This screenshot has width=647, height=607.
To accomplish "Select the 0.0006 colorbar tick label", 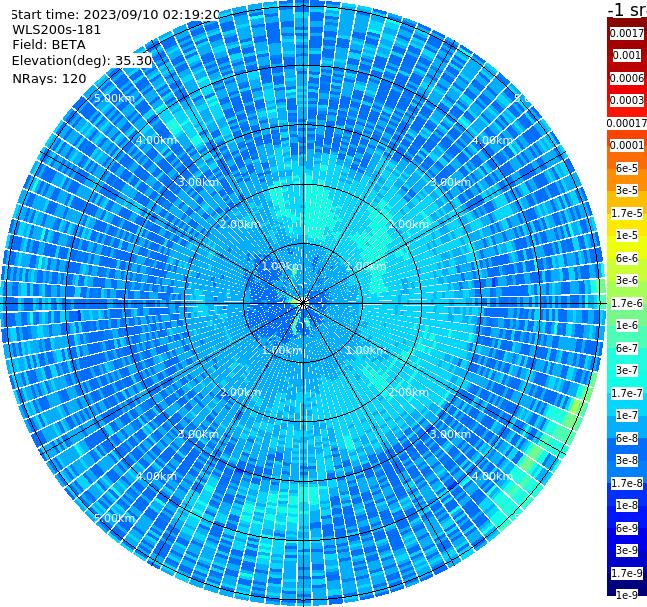I will tap(627, 78).
